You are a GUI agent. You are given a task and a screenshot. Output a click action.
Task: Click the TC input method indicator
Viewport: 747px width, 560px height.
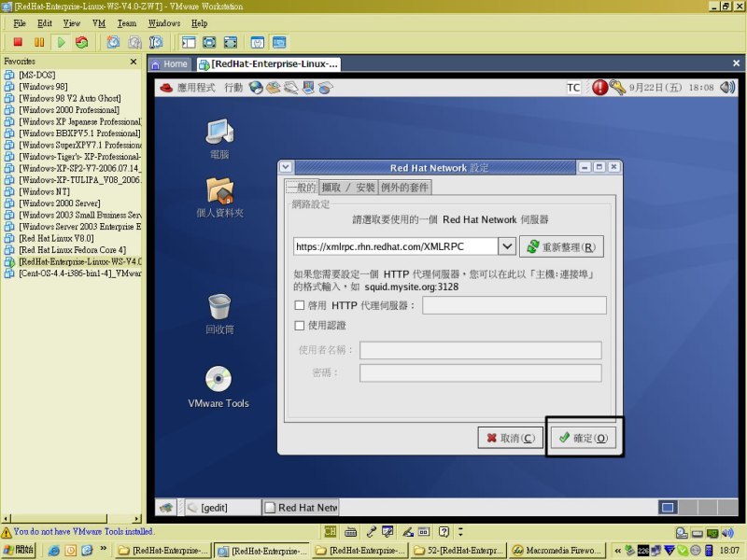[573, 88]
